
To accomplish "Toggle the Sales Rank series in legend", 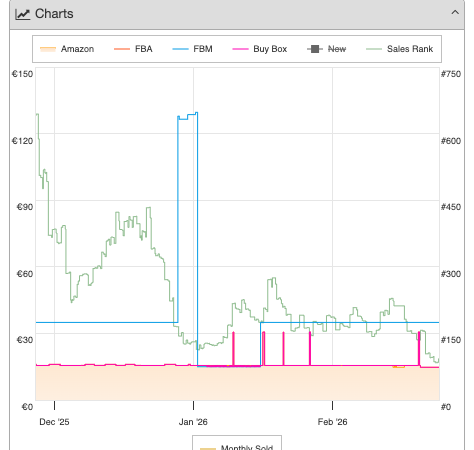I will pos(399,49).
